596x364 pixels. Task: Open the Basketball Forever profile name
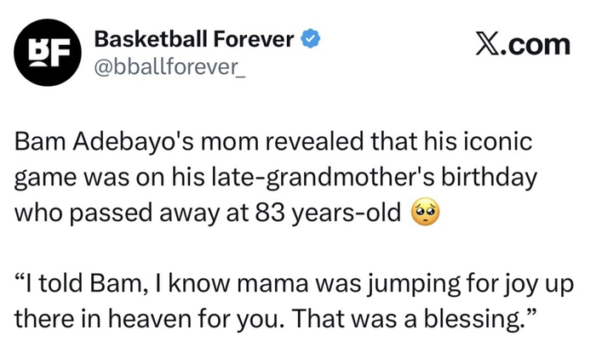coord(194,38)
